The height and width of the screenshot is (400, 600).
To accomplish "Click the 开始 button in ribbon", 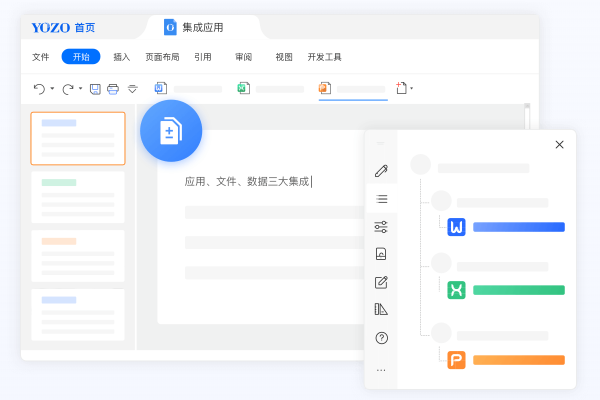I will point(81,57).
